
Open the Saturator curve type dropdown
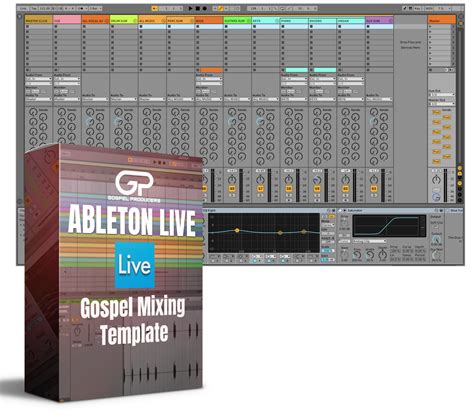tap(369, 241)
